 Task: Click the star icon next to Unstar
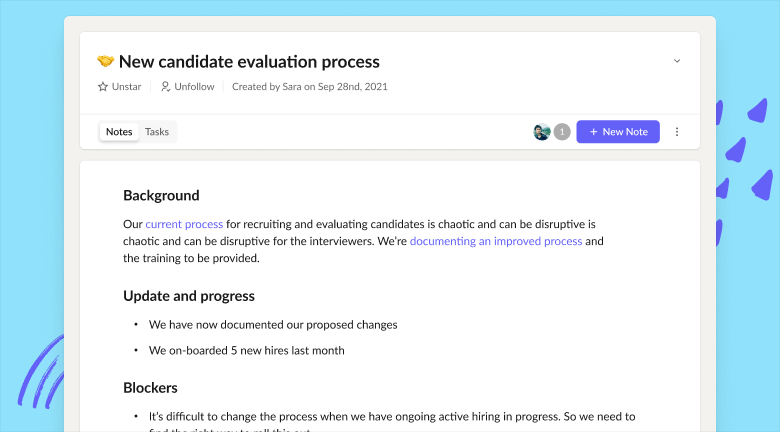103,87
